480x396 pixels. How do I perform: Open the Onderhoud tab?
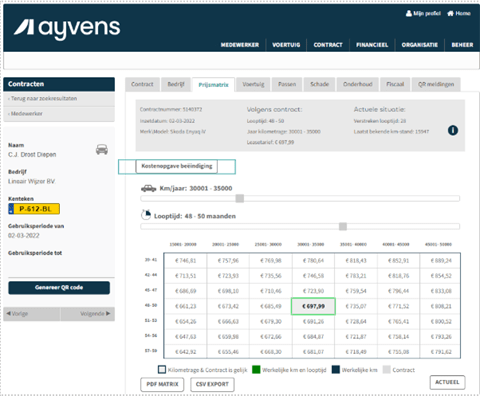(358, 84)
